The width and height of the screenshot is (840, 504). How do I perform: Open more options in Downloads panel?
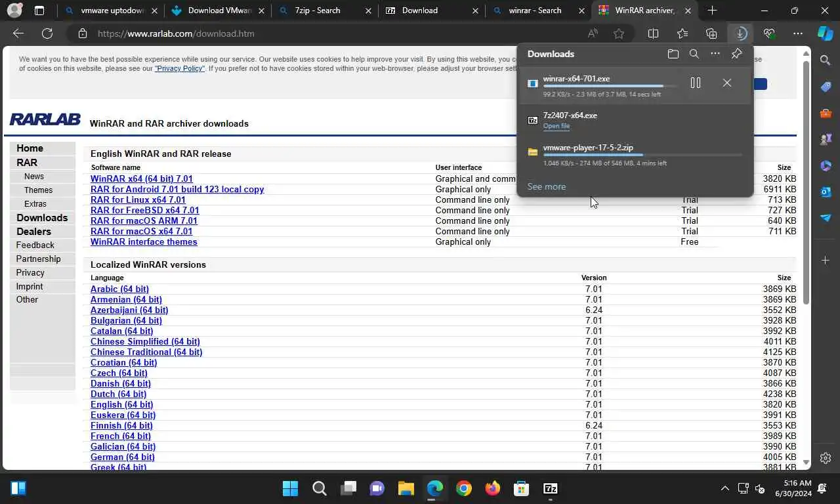click(715, 54)
